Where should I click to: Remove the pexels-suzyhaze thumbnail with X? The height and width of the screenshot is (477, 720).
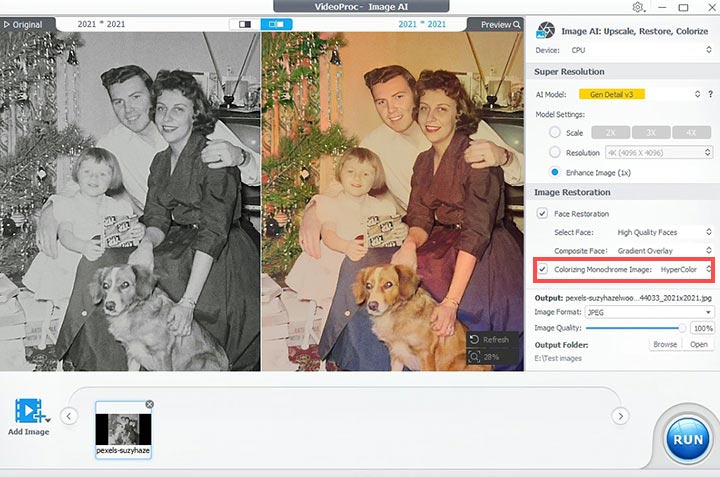[x=149, y=404]
